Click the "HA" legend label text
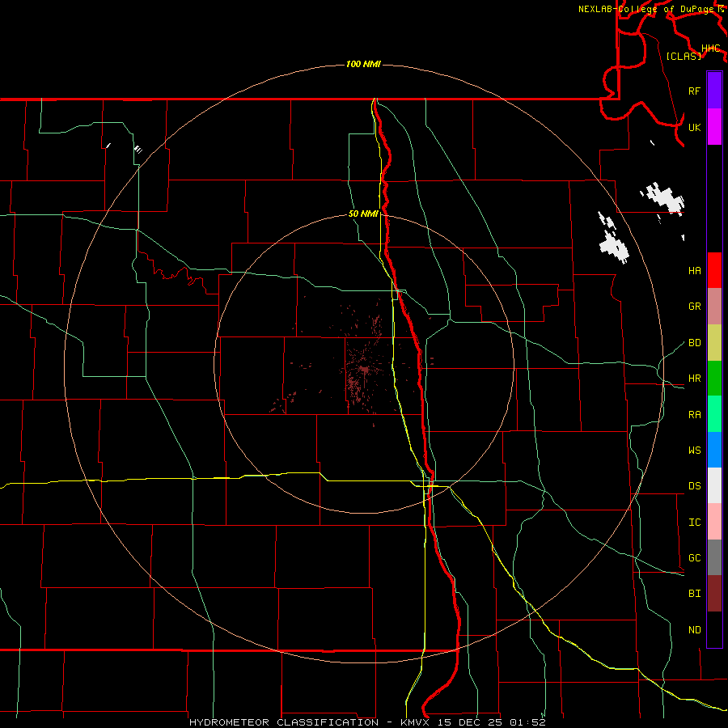 click(x=695, y=271)
